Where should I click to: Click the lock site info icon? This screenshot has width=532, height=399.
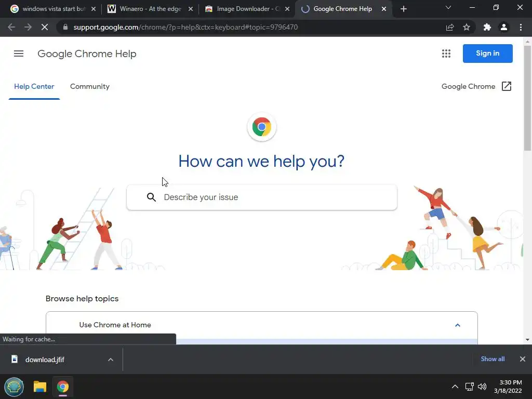pos(65,27)
